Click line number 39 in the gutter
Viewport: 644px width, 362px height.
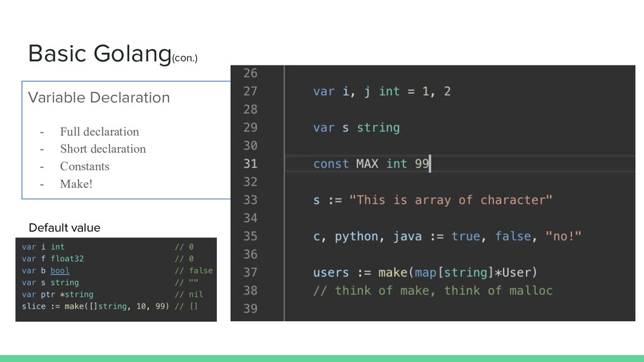(x=250, y=308)
